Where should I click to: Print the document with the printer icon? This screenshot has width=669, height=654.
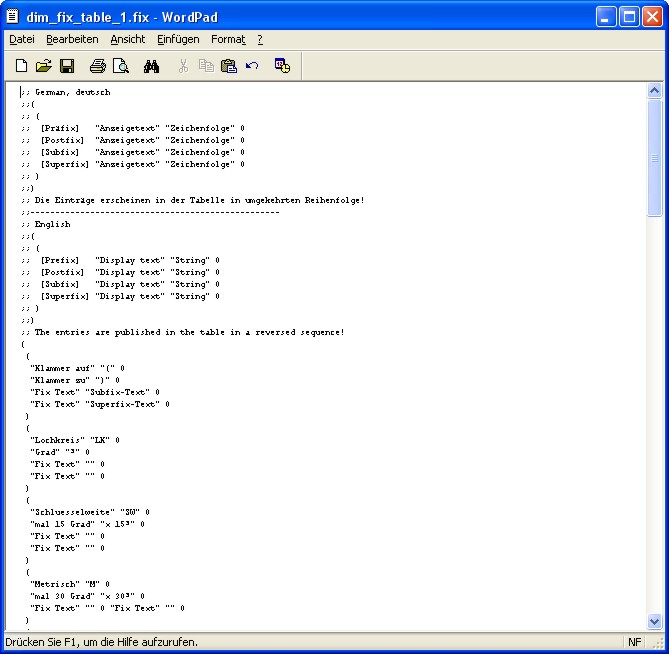tap(97, 66)
